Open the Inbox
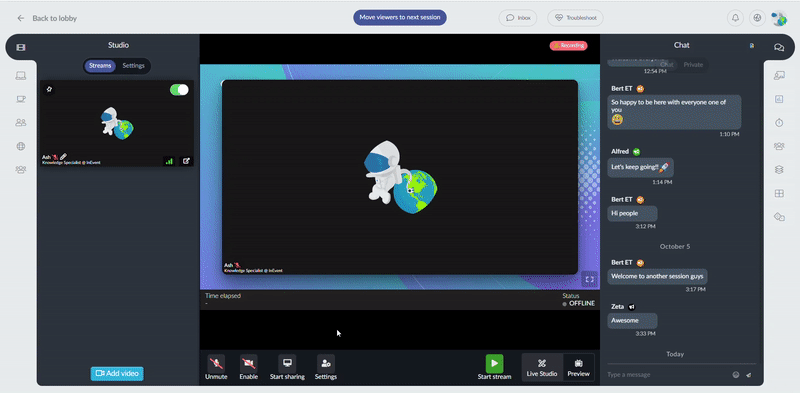 (518, 18)
